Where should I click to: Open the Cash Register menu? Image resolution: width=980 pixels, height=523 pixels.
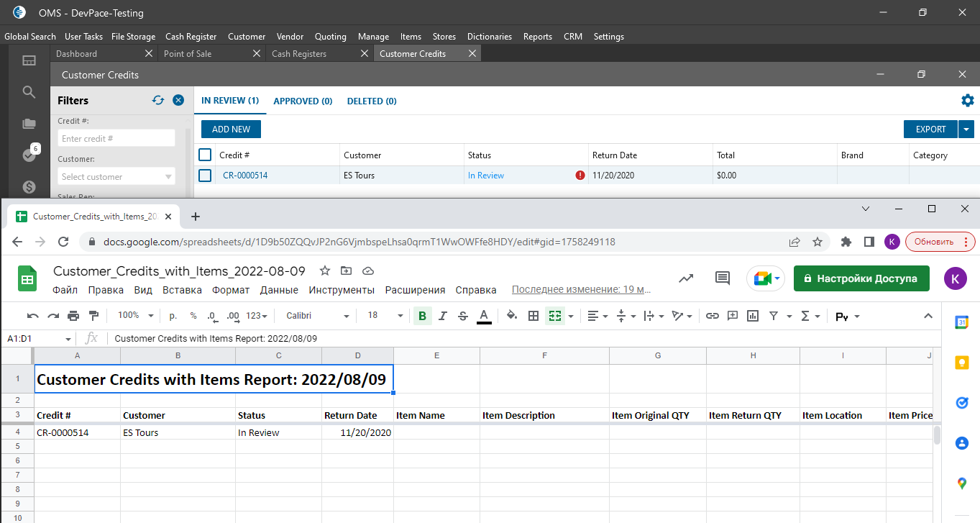click(x=191, y=37)
